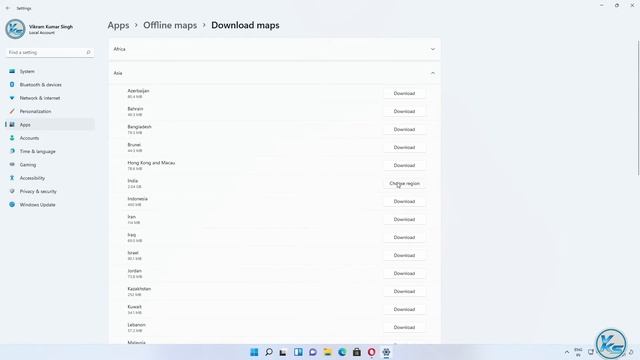Click the India country name

pos(133,181)
